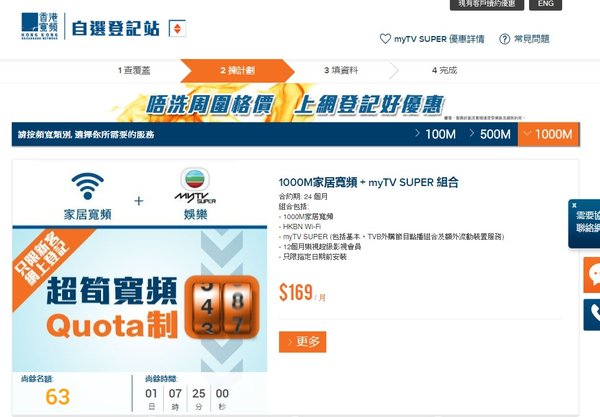Select step 4 完成
The width and height of the screenshot is (600, 417).
point(444,71)
